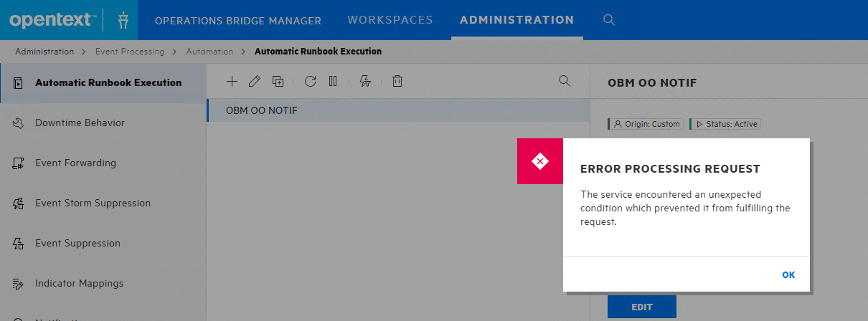Click the lightning bolt toolbar icon

(365, 81)
